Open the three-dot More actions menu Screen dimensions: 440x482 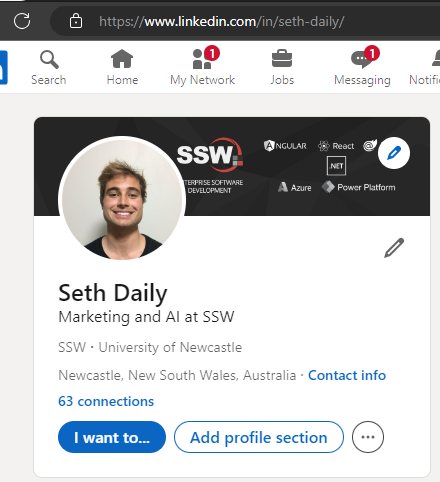[368, 437]
